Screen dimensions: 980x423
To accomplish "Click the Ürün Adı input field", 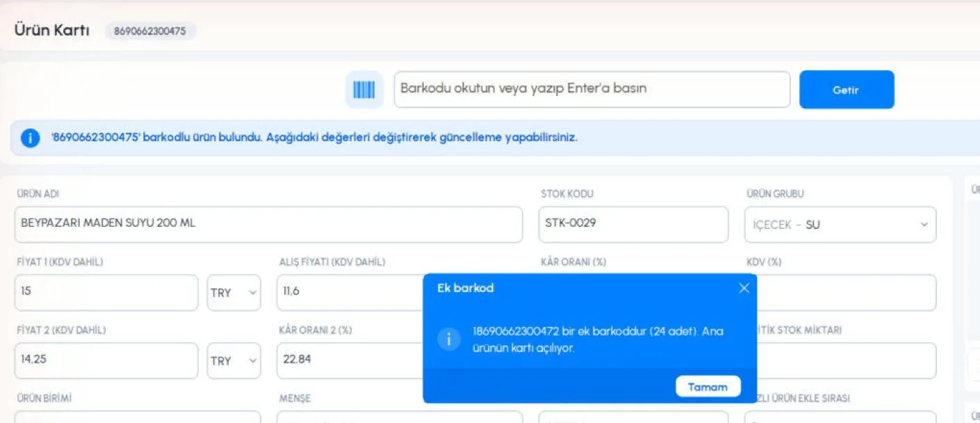I will pyautogui.click(x=268, y=224).
